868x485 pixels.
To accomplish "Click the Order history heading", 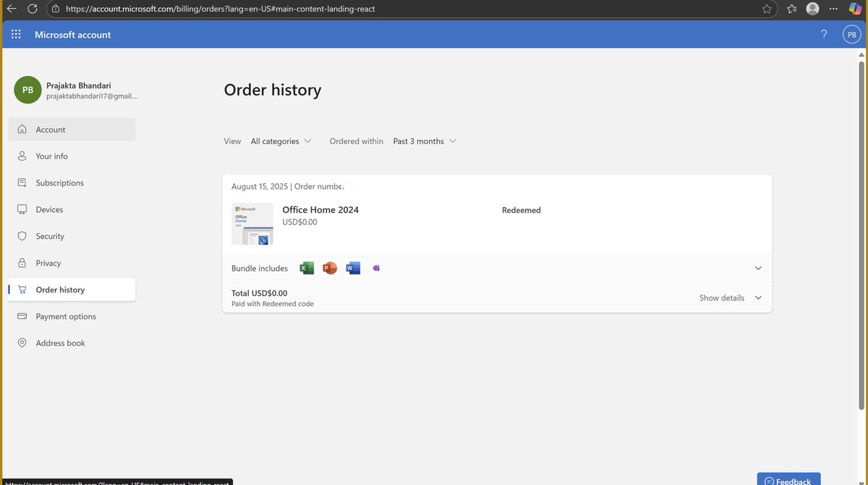I will [273, 90].
